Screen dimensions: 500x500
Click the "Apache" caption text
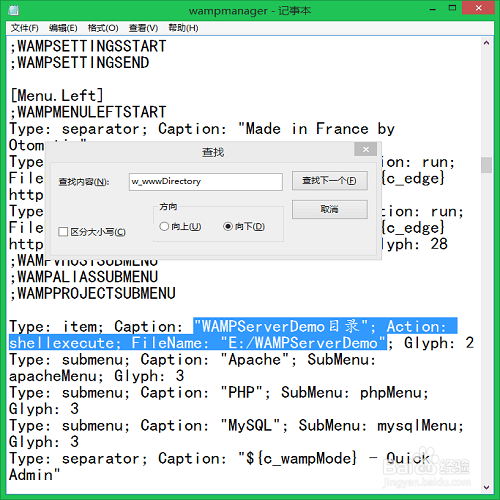[x=255, y=359]
